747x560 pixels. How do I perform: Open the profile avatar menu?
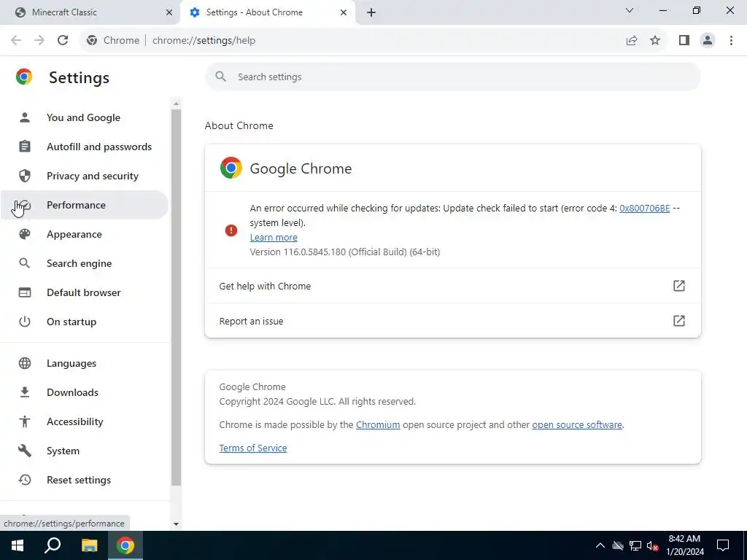click(708, 41)
